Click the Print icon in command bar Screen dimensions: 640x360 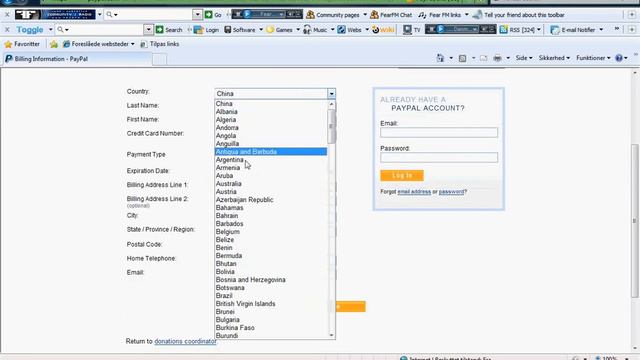497,58
